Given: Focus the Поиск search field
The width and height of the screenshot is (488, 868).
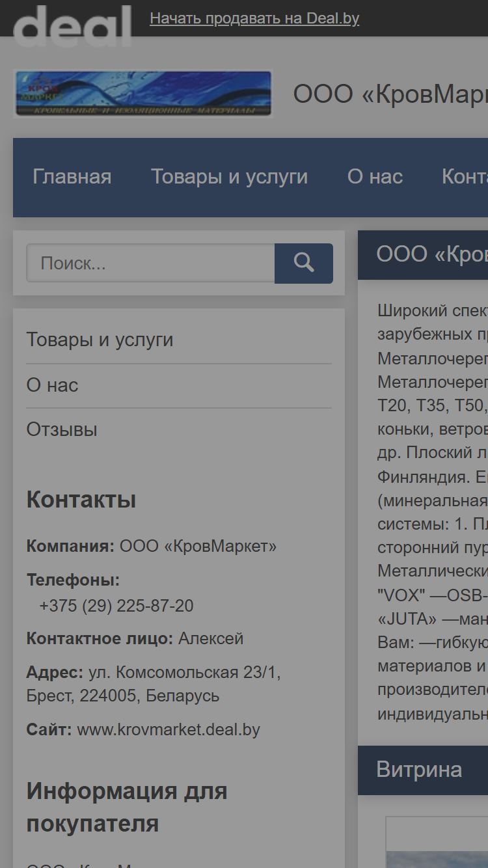Looking at the screenshot, I should [x=150, y=263].
